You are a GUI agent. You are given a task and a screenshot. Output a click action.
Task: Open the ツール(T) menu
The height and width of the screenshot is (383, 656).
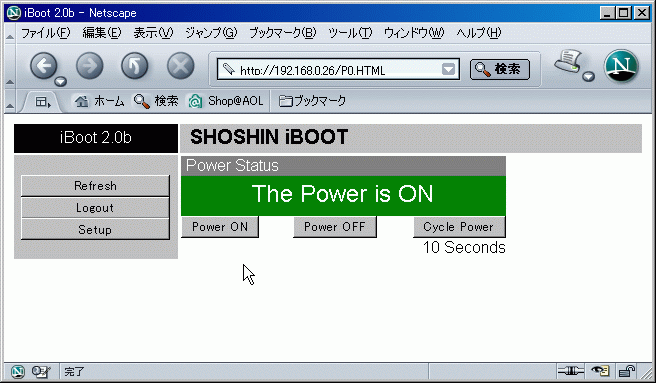350,33
